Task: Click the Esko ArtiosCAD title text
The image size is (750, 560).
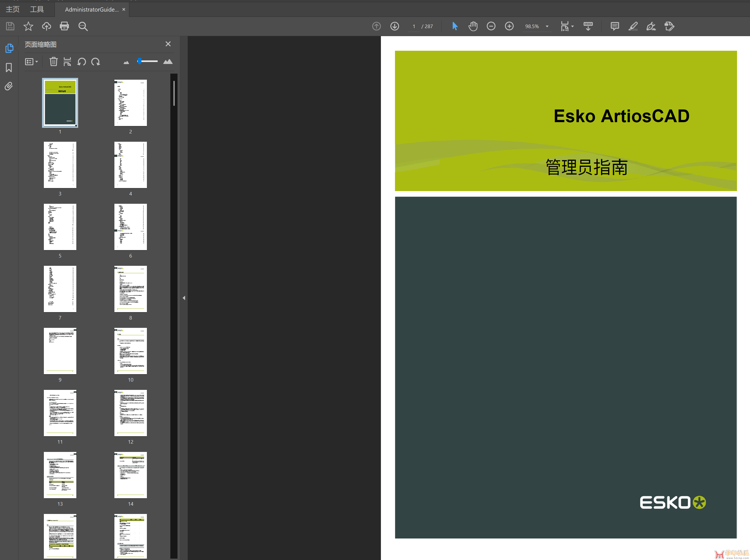Action: [x=622, y=116]
